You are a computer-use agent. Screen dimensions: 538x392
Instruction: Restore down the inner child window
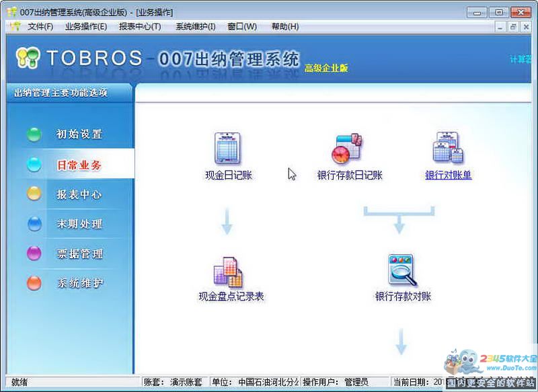(513, 27)
